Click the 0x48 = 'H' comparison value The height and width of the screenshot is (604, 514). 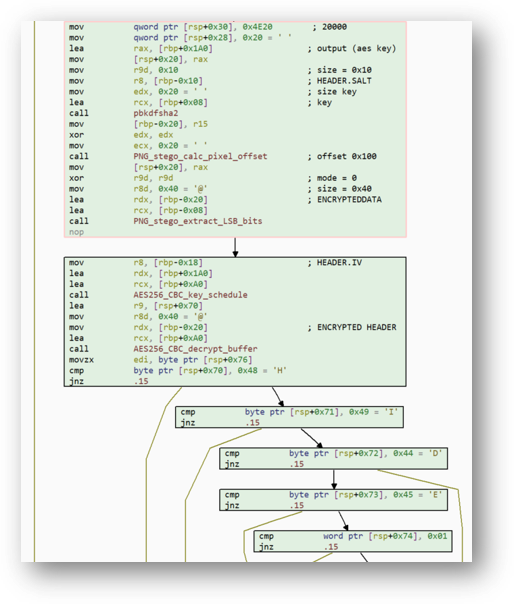262,371
